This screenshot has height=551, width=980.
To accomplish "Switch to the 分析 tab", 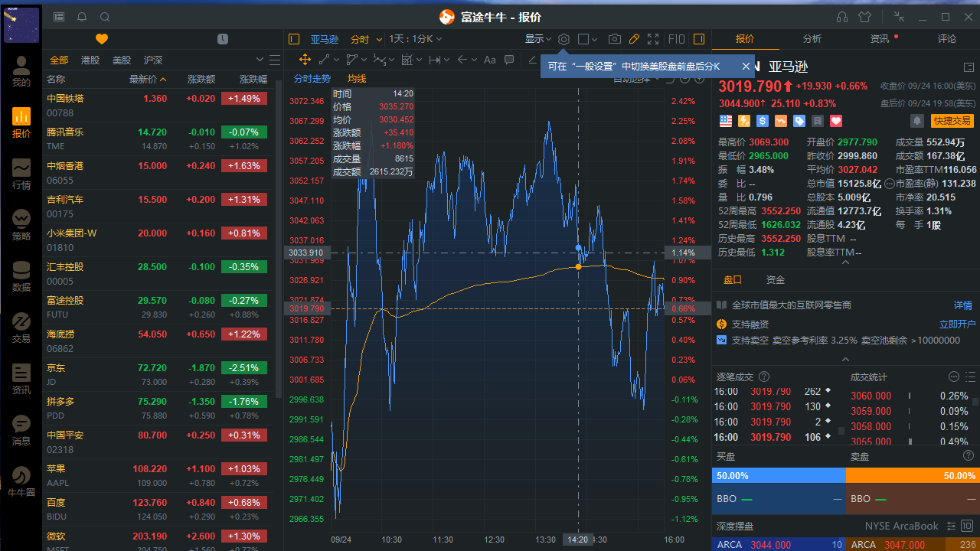I will (x=812, y=38).
